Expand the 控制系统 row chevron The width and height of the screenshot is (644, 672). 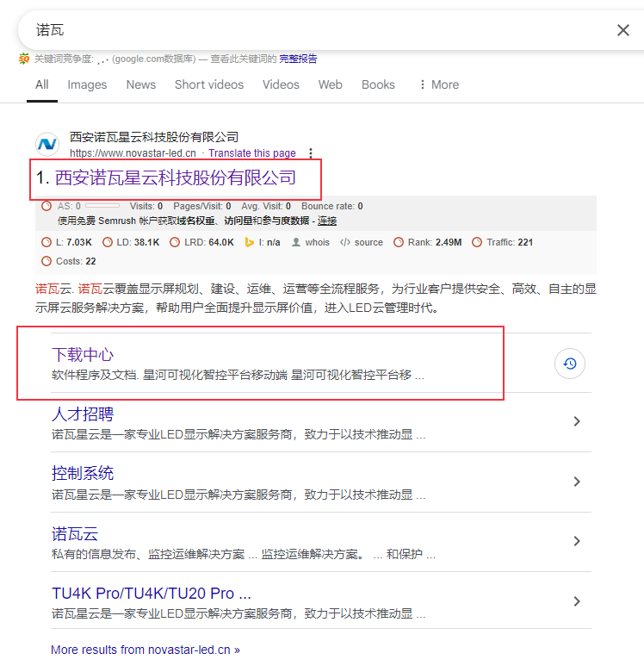tap(577, 482)
